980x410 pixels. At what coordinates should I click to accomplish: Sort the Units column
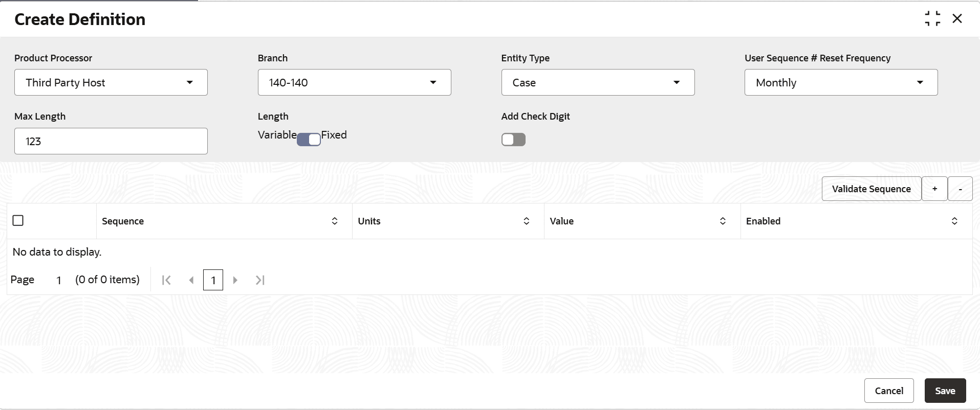point(526,221)
